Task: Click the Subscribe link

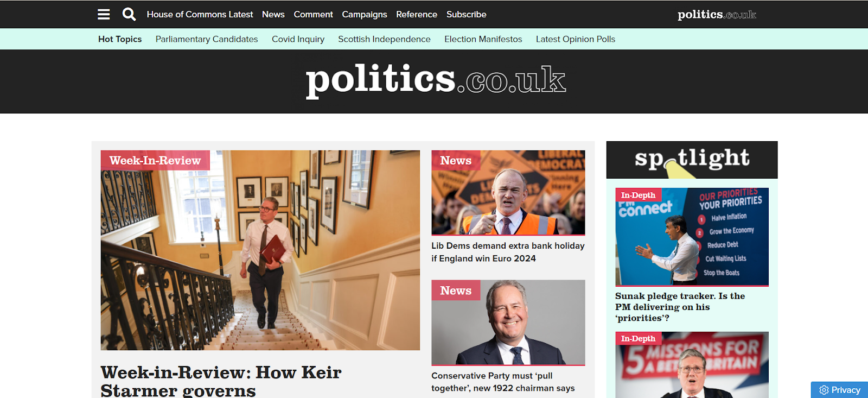Action: (467, 14)
